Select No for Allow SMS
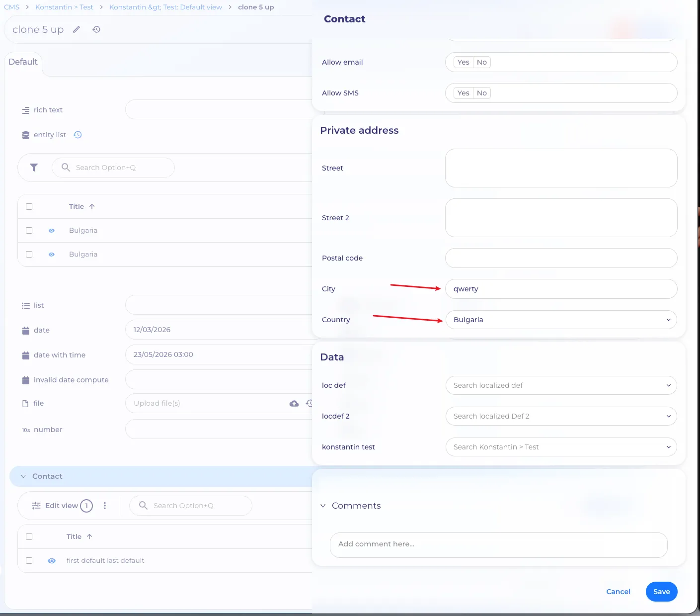 [x=482, y=93]
